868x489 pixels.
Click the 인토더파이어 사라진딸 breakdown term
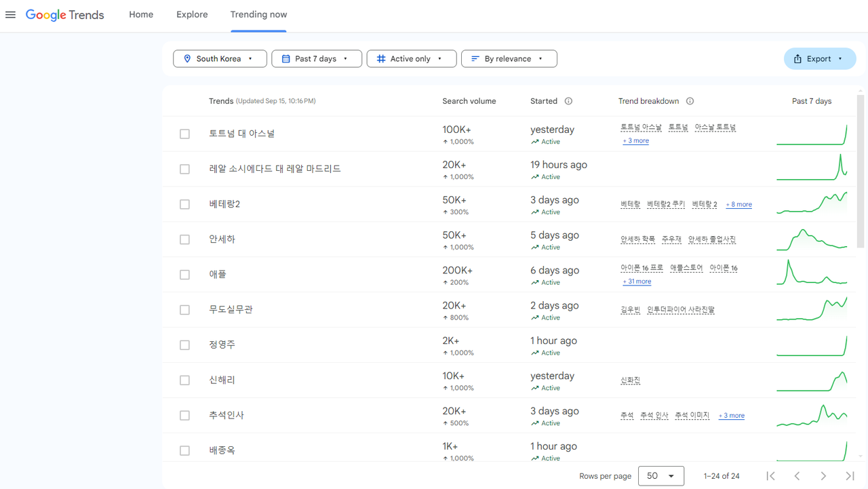681,310
